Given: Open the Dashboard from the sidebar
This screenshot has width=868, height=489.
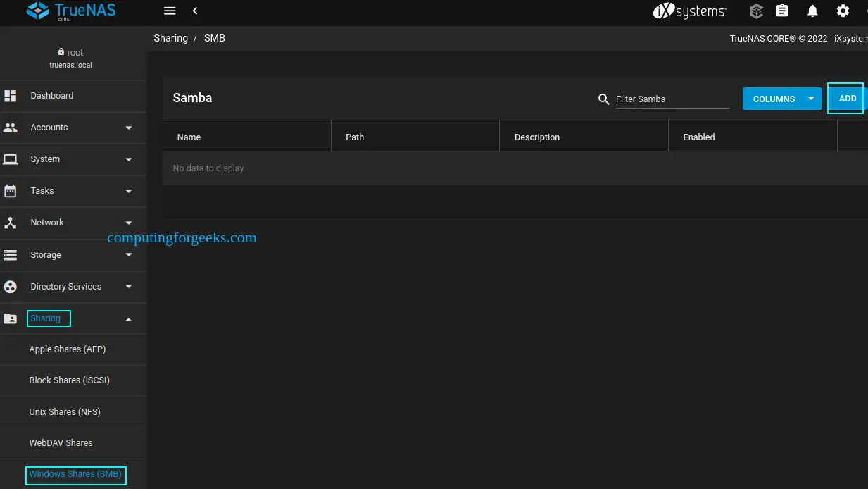Looking at the screenshot, I should click(52, 95).
